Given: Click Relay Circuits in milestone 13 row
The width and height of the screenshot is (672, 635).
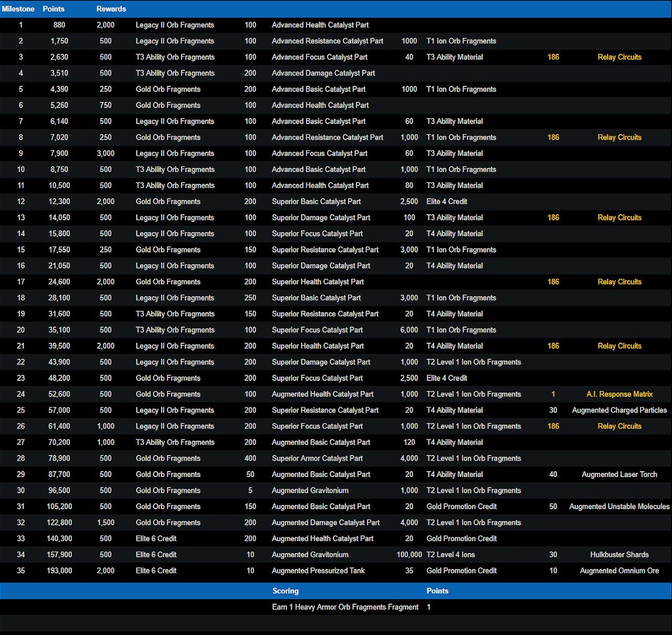Looking at the screenshot, I should pyautogui.click(x=619, y=218).
